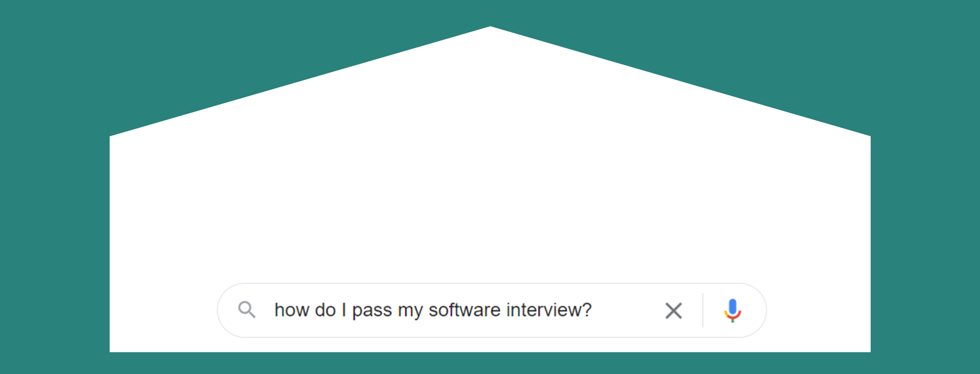Image resolution: width=980 pixels, height=374 pixels.
Task: Submit the search with the magnifier button
Action: 247,310
